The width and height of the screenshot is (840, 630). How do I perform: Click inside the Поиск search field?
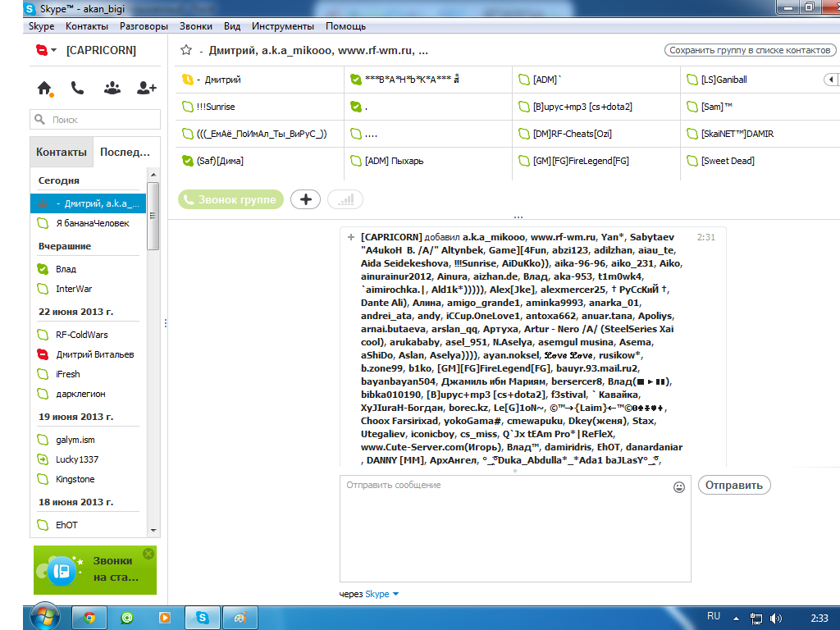pos(95,120)
